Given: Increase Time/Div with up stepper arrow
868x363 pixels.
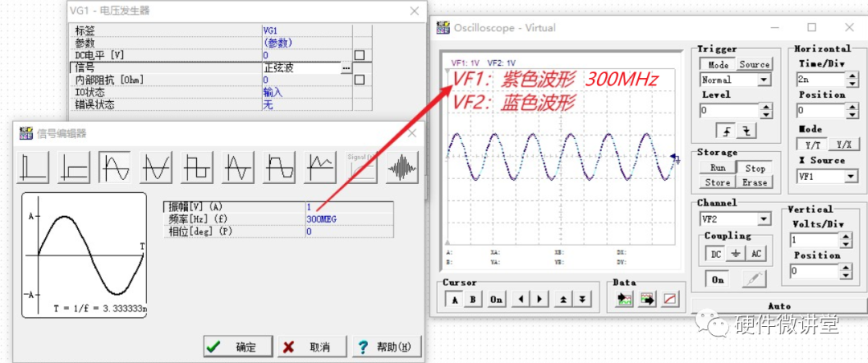Looking at the screenshot, I should 852,75.
